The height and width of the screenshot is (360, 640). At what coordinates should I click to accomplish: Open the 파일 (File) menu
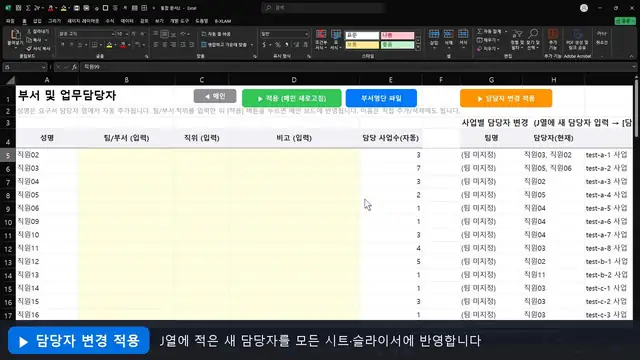pos(10,21)
